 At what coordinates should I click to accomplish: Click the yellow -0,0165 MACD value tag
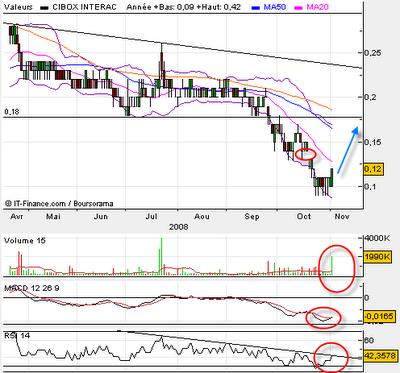(379, 316)
